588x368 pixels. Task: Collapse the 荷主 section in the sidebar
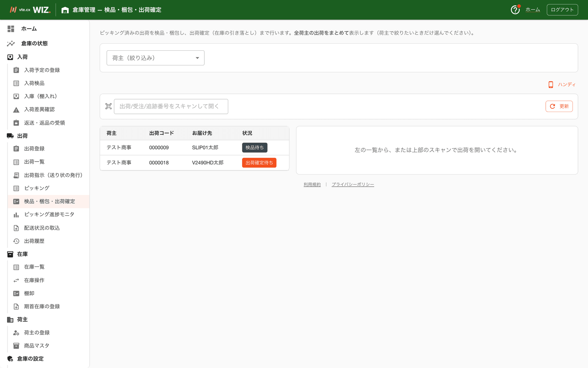pos(22,320)
